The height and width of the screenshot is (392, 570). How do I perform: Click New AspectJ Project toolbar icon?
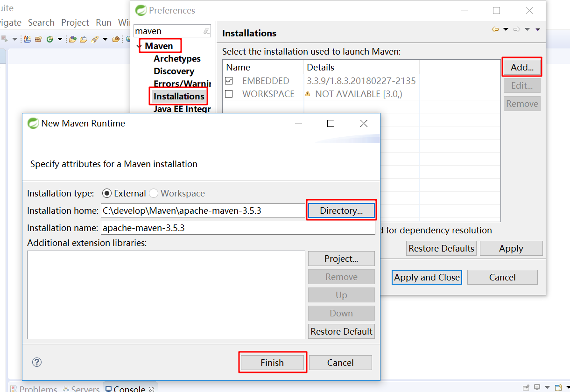28,39
